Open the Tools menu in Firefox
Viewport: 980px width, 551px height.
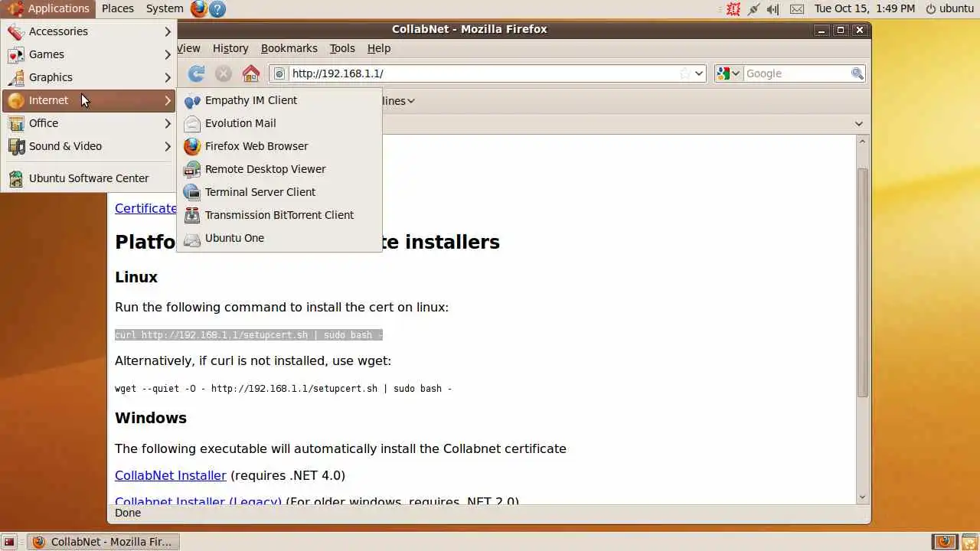pos(342,48)
